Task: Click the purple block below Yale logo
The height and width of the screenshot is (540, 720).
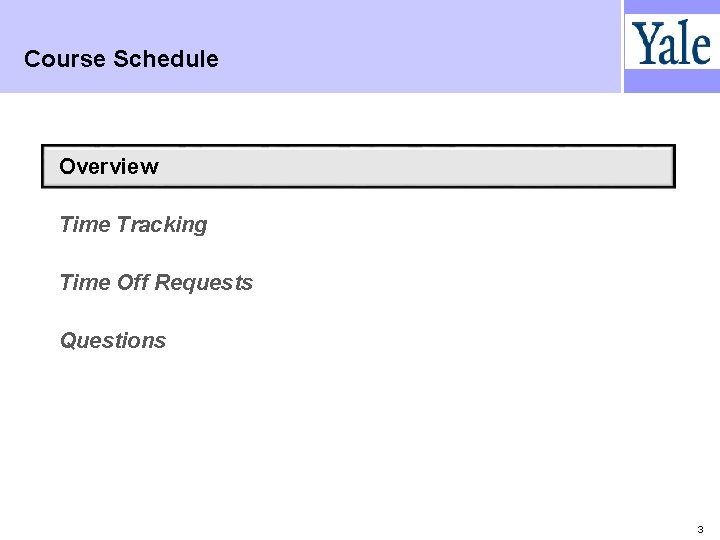Action: (672, 81)
